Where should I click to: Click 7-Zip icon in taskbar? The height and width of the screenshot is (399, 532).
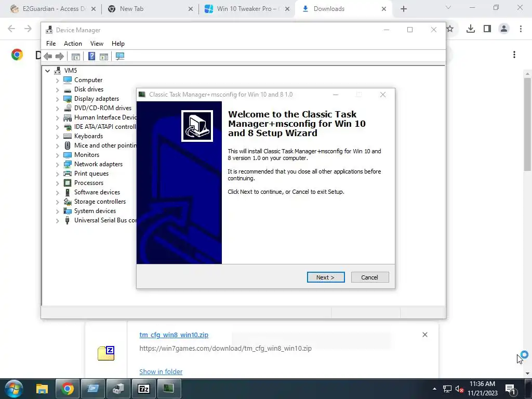(x=144, y=389)
